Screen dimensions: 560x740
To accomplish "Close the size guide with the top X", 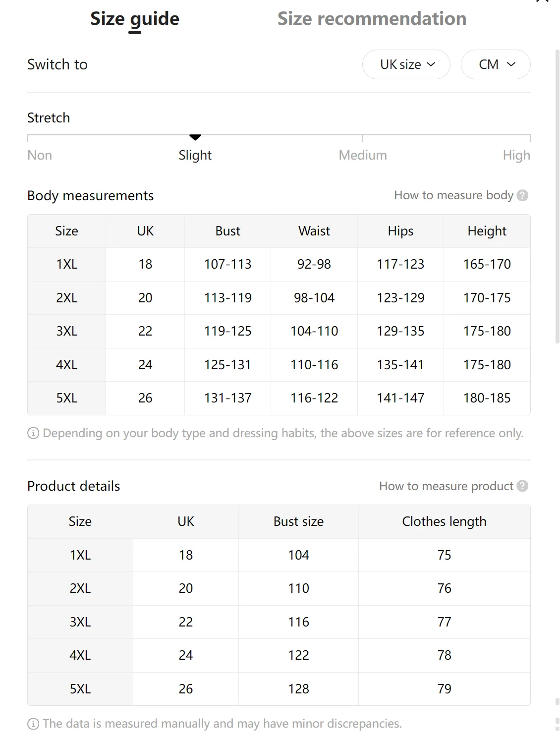I will [543, 1].
